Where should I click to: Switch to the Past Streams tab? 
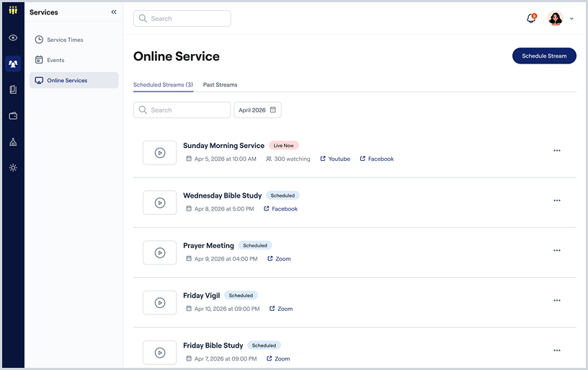tap(220, 85)
